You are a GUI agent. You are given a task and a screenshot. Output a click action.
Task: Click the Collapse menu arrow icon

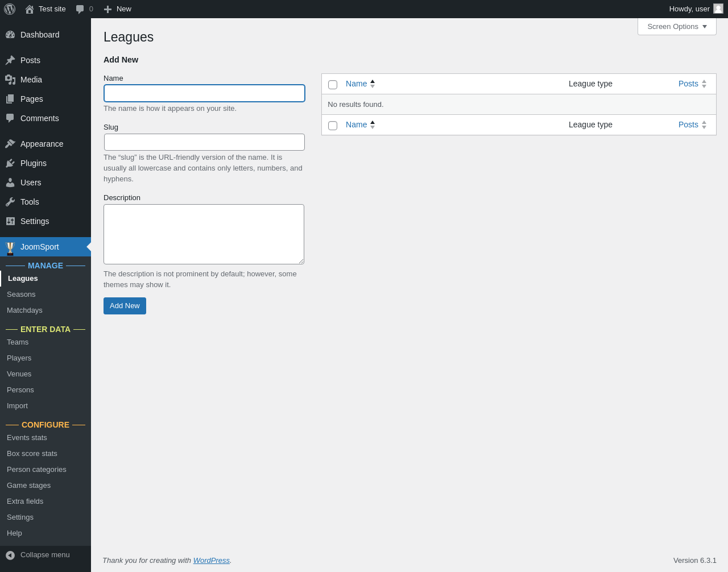10,555
